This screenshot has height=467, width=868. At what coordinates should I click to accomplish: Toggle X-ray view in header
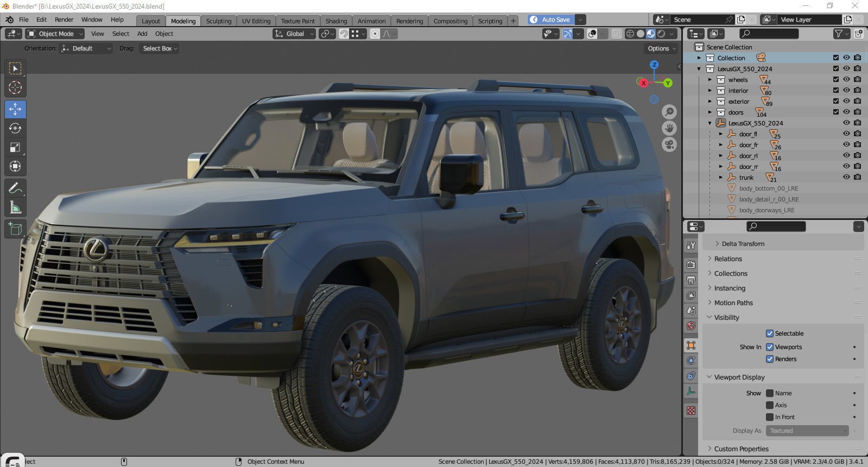(616, 34)
